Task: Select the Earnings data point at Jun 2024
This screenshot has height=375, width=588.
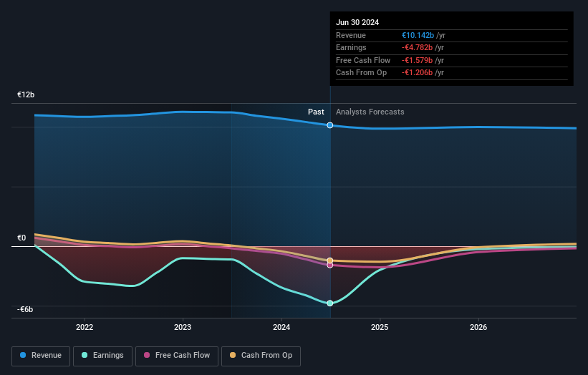Action: (330, 303)
